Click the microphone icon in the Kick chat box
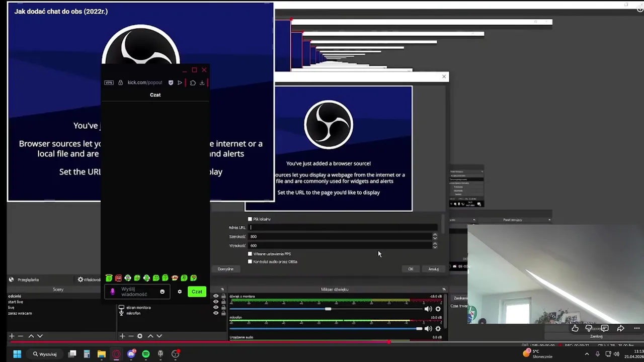 coord(112,292)
